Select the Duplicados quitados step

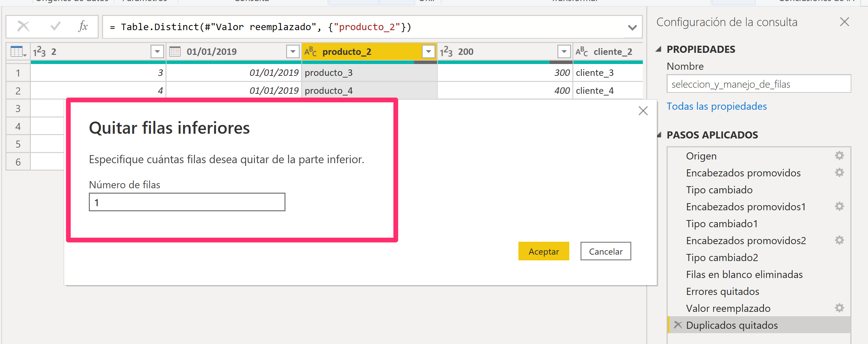tap(759, 325)
